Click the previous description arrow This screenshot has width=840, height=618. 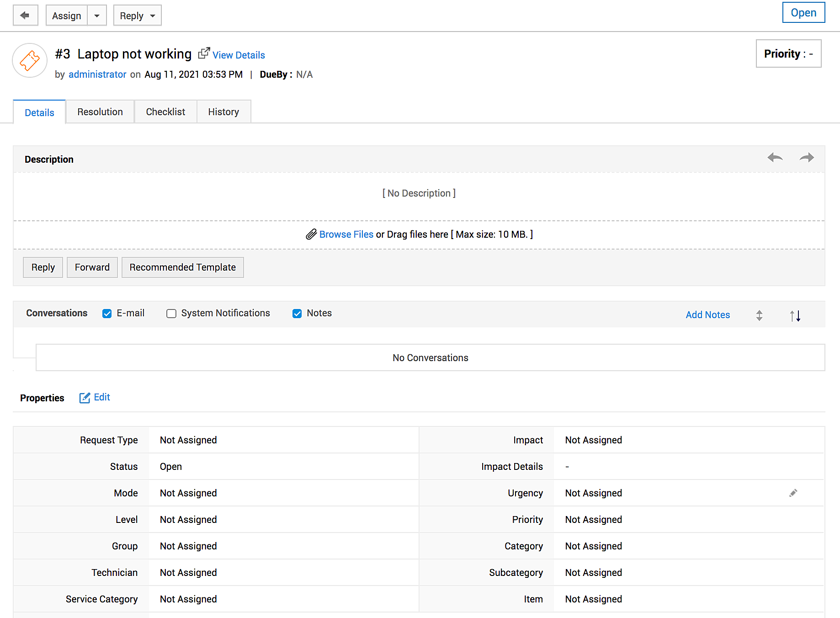[775, 158]
